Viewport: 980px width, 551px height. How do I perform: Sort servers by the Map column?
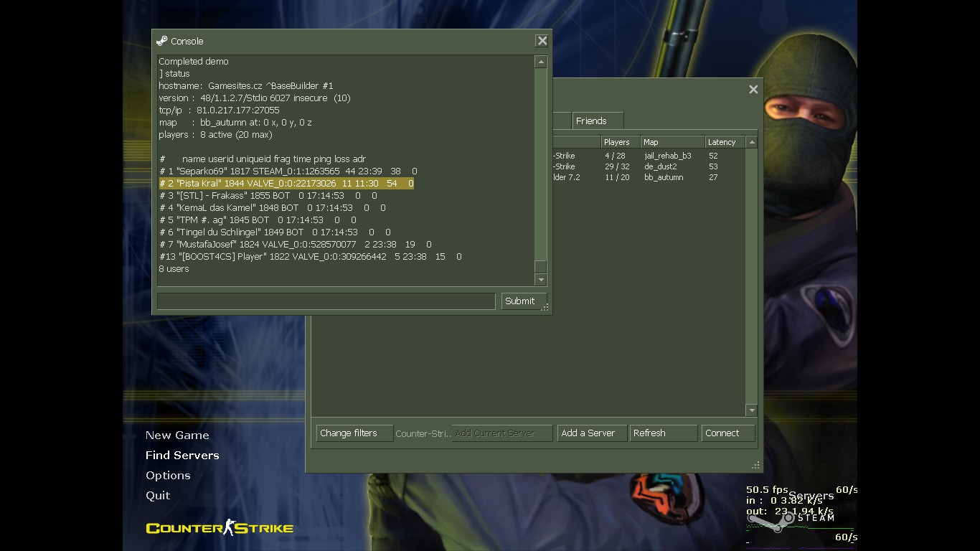click(672, 142)
